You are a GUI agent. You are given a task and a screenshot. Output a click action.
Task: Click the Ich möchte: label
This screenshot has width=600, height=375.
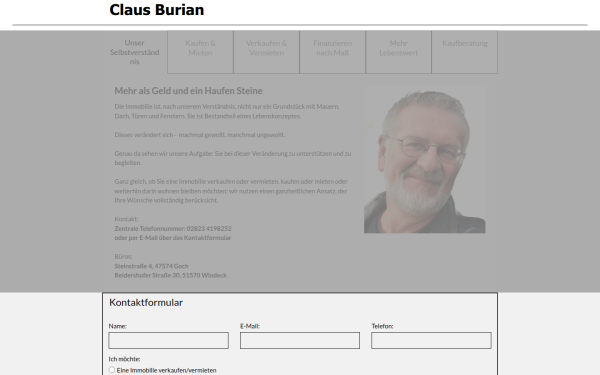pyautogui.click(x=124, y=359)
